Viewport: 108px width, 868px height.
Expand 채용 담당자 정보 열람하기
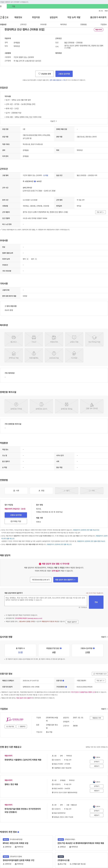[66, 580]
